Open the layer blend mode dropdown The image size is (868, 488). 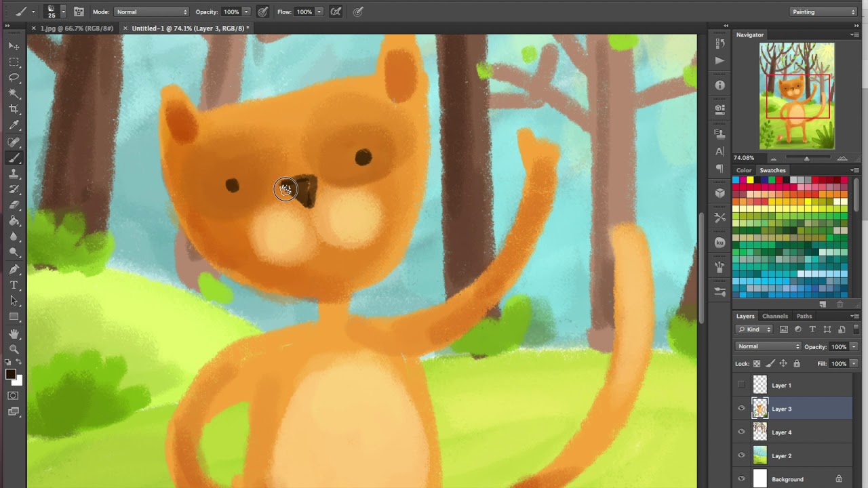click(x=768, y=346)
